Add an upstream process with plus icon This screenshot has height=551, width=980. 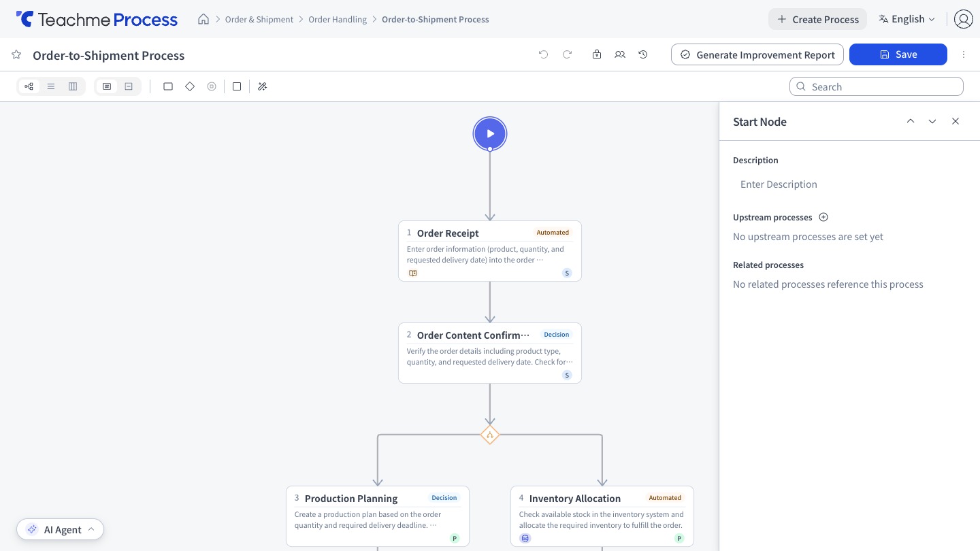point(823,217)
